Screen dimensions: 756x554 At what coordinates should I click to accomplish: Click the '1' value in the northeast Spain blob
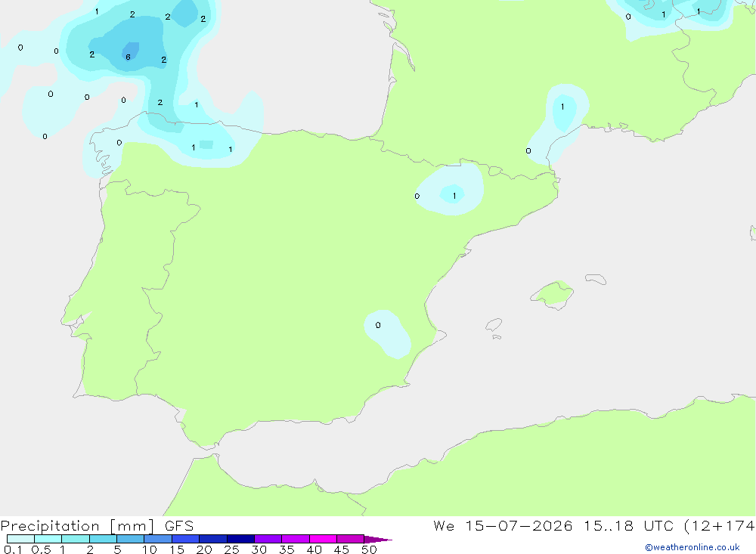tap(454, 196)
